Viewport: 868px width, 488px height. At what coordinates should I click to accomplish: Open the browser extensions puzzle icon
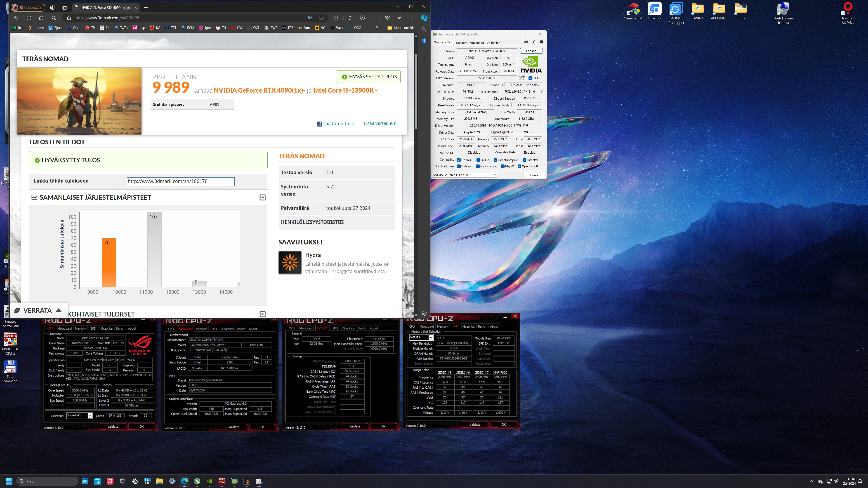[336, 18]
